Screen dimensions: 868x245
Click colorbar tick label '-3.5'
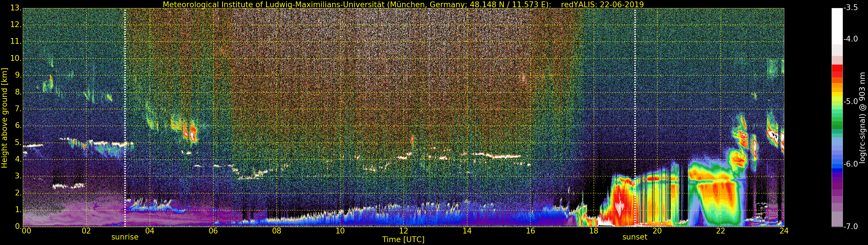tap(851, 8)
